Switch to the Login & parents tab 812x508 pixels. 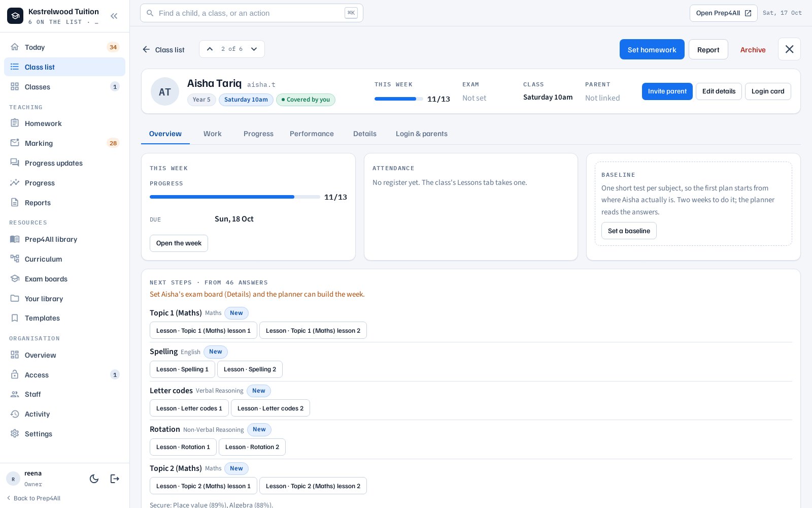point(422,134)
